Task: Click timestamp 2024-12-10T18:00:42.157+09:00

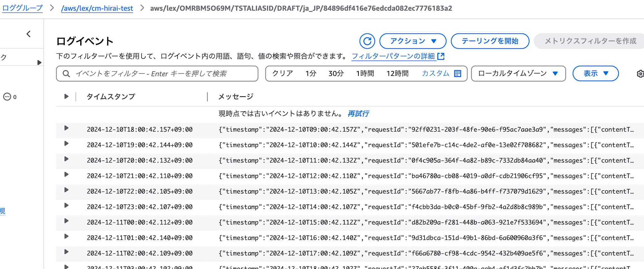Action: click(140, 130)
